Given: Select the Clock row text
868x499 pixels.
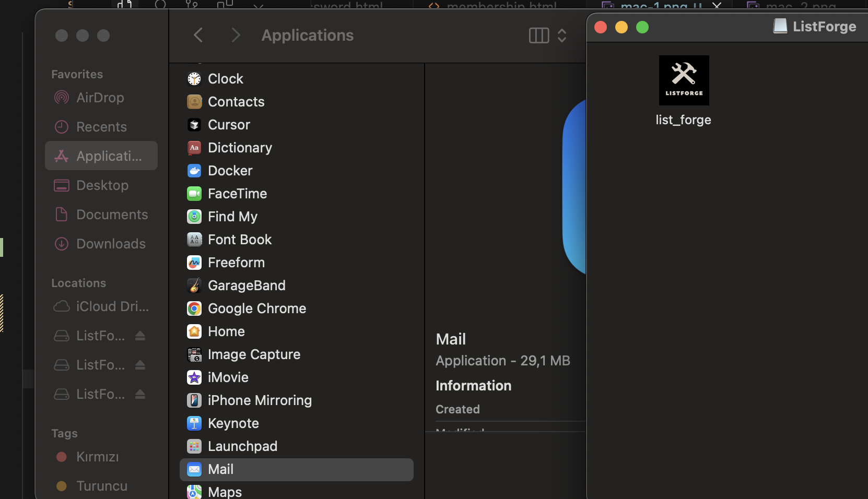Looking at the screenshot, I should 226,79.
